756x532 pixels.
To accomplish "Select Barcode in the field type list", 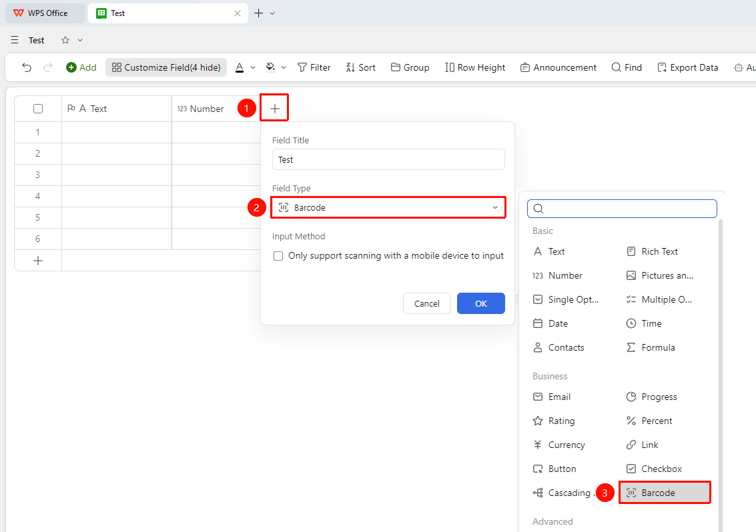I will [665, 493].
